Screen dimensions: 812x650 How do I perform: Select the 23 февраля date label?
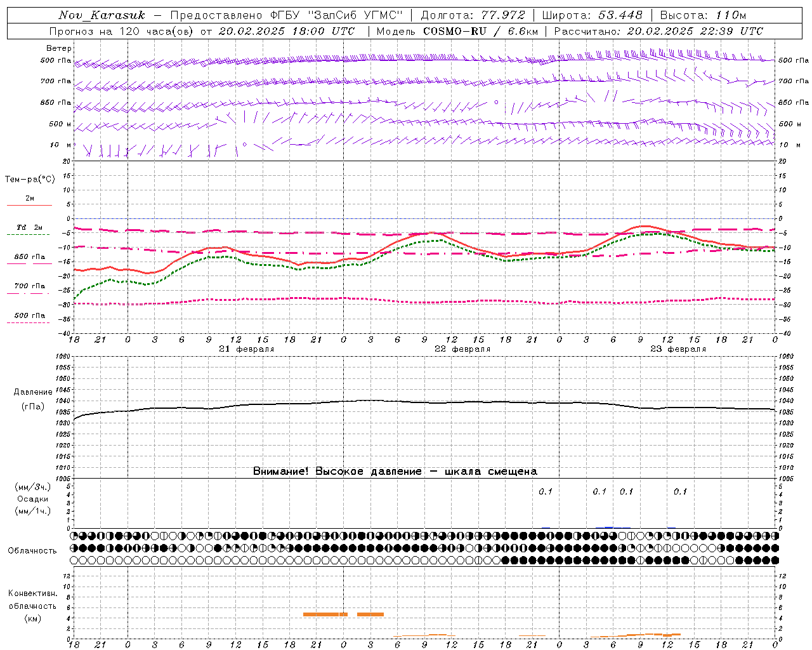coord(678,349)
